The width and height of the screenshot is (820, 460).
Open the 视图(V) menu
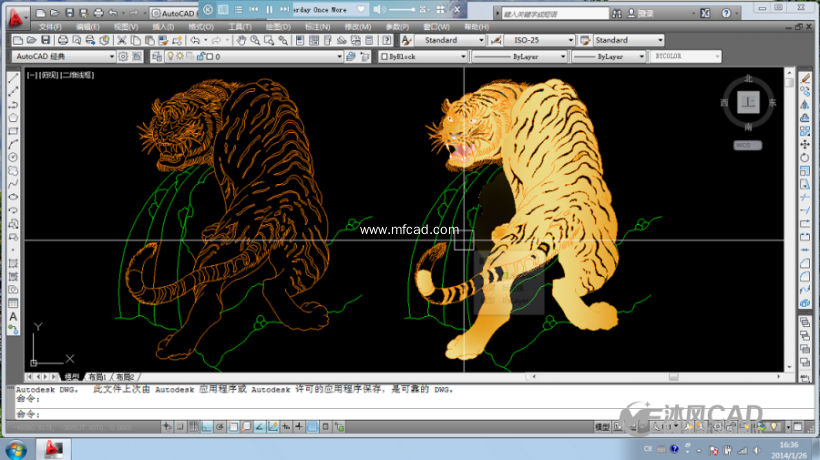126,27
